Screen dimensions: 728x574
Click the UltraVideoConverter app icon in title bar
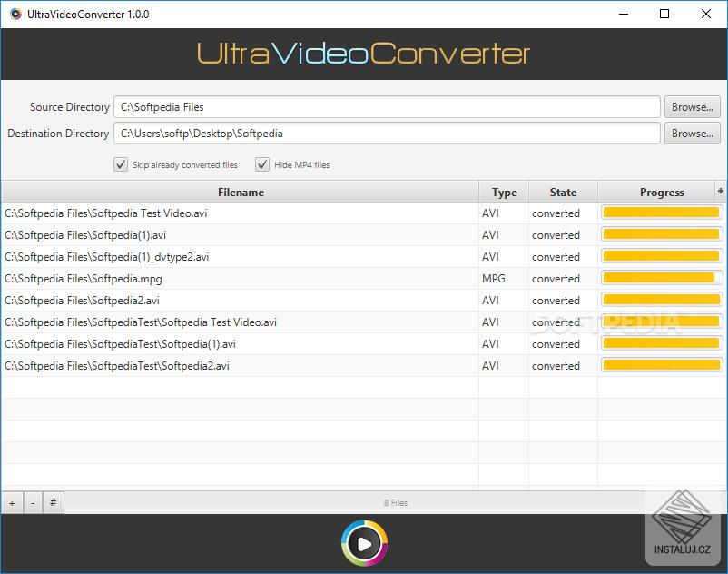click(15, 14)
